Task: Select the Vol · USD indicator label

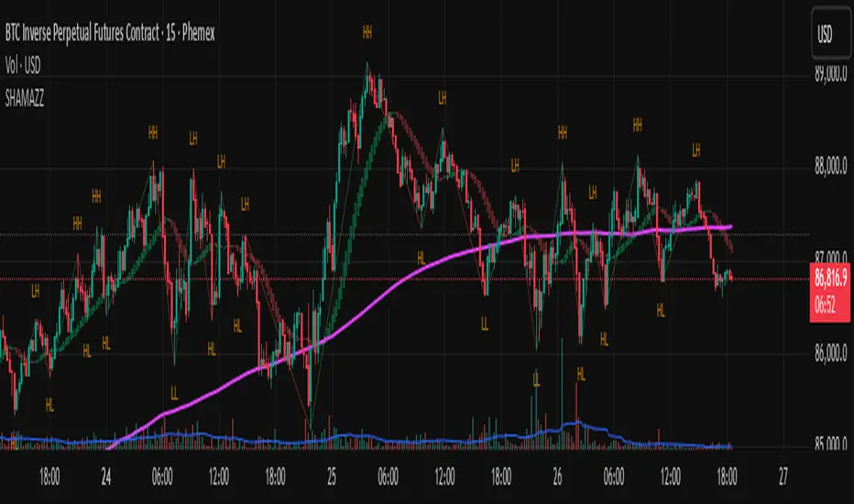Action: click(x=23, y=66)
